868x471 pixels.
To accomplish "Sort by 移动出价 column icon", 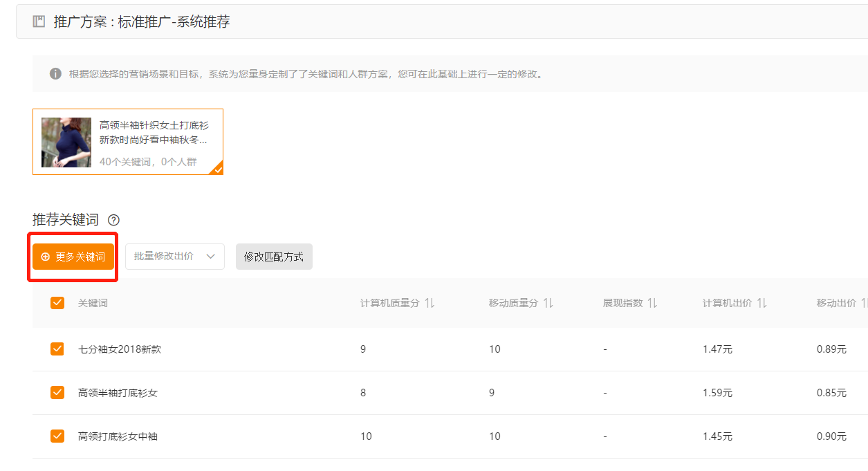I will pyautogui.click(x=863, y=303).
